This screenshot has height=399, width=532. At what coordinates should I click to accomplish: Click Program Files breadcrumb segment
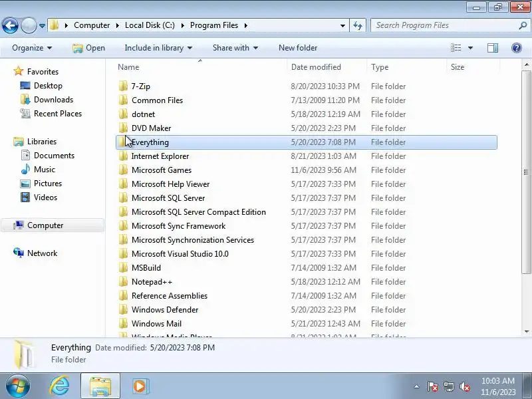point(213,25)
